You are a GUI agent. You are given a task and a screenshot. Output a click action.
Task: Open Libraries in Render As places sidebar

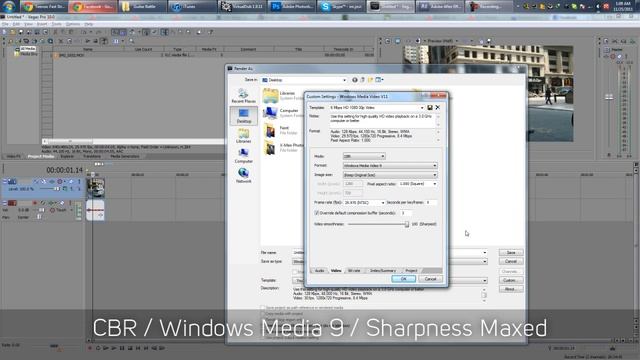244,136
